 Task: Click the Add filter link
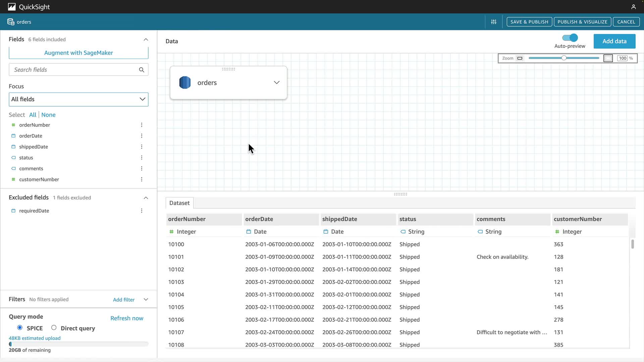point(124,300)
